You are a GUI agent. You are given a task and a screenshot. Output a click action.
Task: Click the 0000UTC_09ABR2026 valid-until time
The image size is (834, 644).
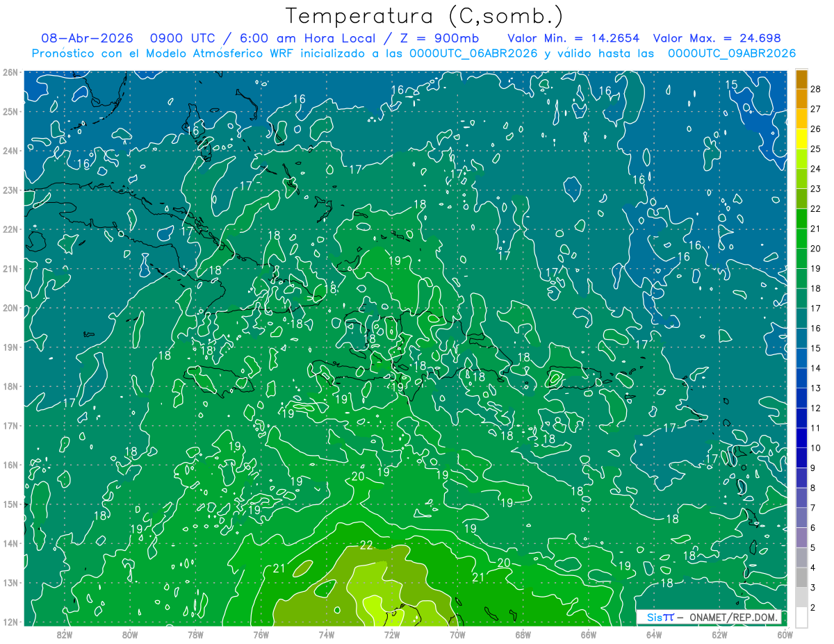[731, 53]
